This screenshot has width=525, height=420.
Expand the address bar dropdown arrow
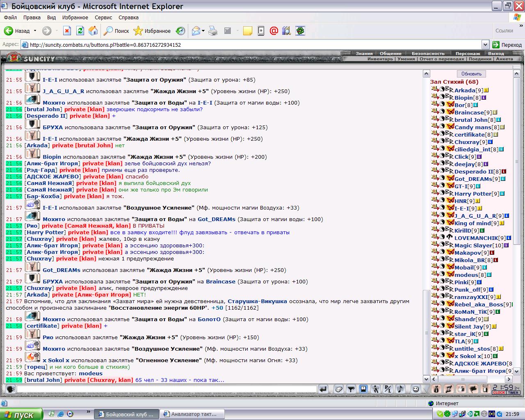point(485,45)
